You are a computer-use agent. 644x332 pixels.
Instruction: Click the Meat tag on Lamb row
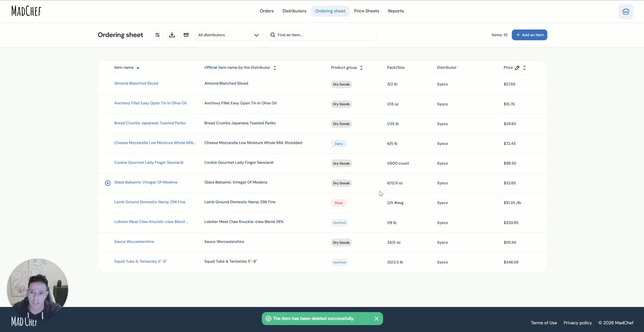click(339, 203)
